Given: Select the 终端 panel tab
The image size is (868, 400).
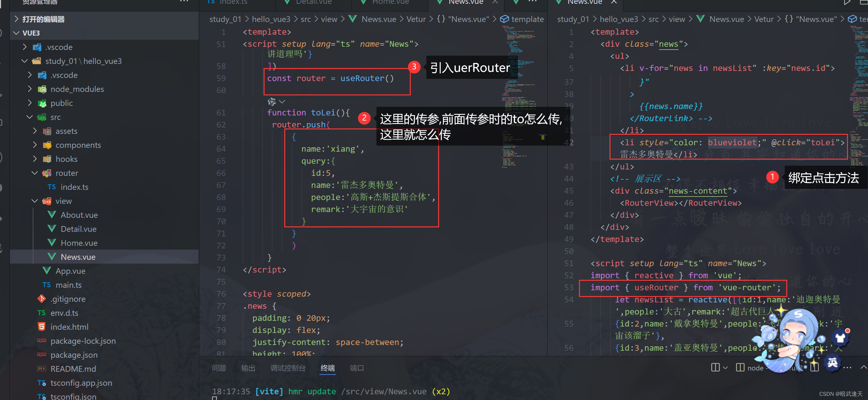Looking at the screenshot, I should pyautogui.click(x=327, y=368).
